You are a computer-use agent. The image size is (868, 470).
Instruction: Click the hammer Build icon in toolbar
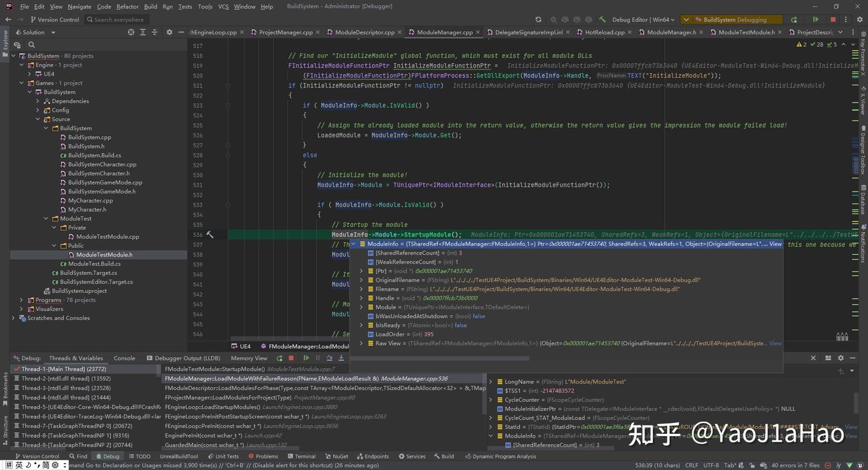602,19
